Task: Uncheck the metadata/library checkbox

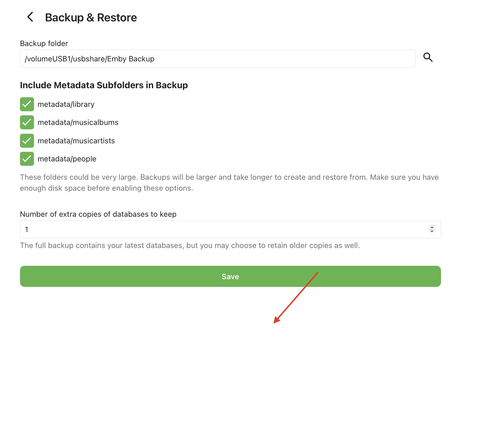Action: [27, 104]
